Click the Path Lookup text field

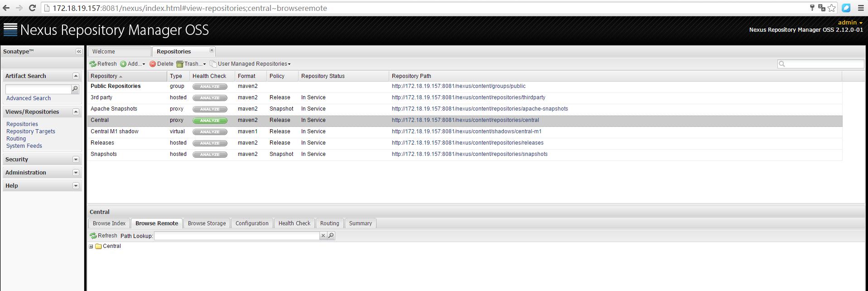click(237, 236)
